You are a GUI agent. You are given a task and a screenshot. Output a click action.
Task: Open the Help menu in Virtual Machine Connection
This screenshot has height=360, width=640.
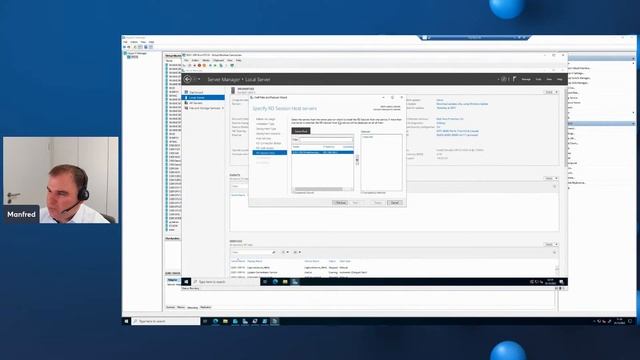point(239,60)
